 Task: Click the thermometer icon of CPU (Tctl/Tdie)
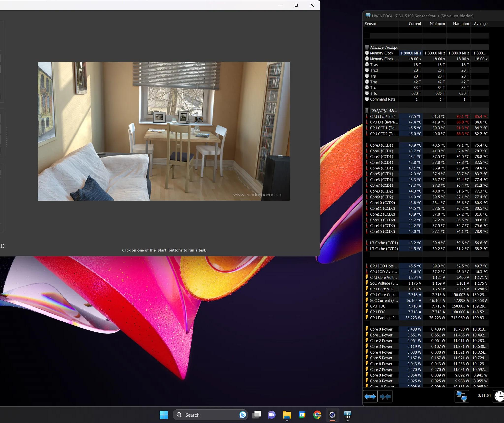pyautogui.click(x=367, y=116)
